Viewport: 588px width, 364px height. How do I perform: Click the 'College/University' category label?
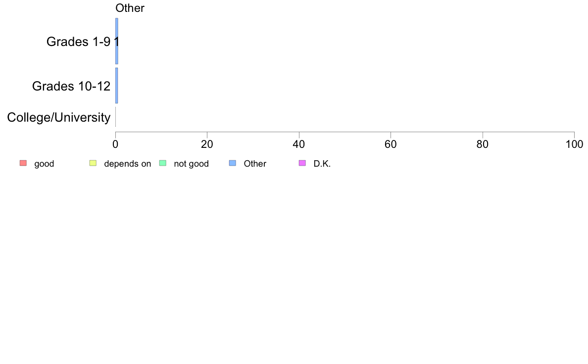(x=58, y=118)
